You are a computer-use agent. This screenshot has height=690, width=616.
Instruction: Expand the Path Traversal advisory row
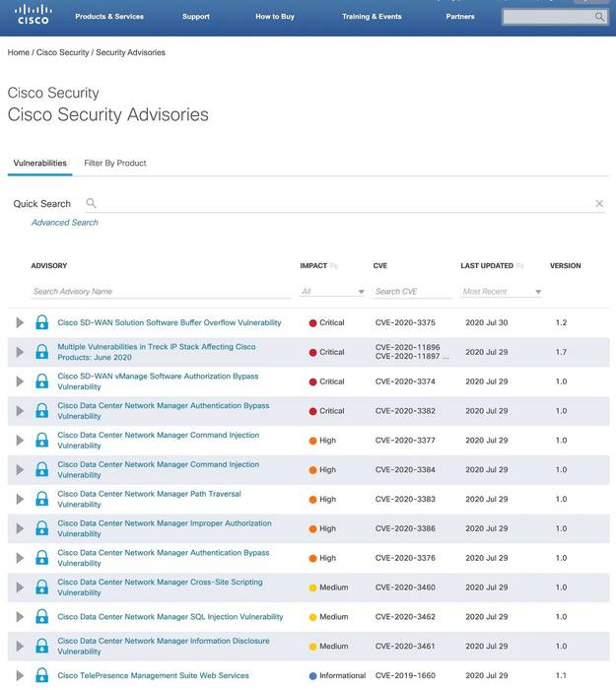click(20, 499)
